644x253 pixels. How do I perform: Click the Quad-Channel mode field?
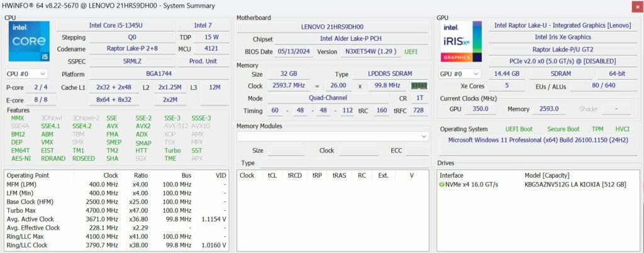(328, 98)
